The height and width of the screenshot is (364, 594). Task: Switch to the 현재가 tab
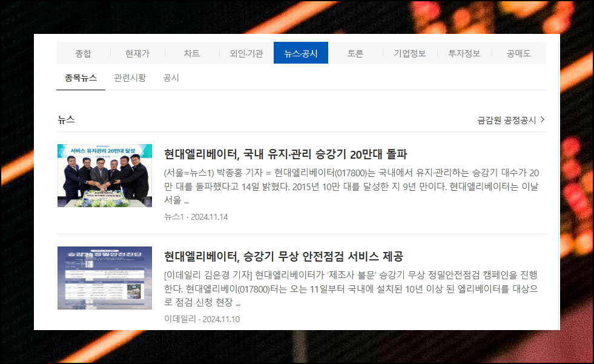(x=137, y=53)
